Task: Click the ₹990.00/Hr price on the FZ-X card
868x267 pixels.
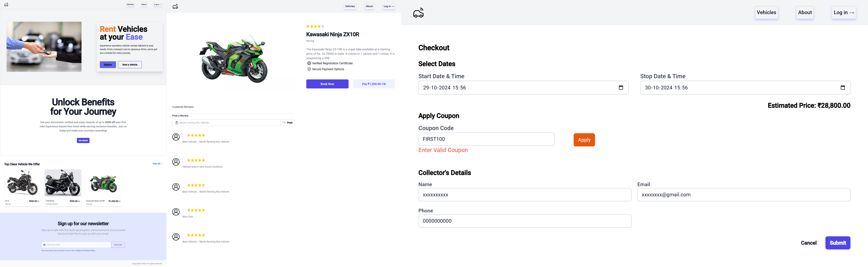Action: click(x=34, y=201)
